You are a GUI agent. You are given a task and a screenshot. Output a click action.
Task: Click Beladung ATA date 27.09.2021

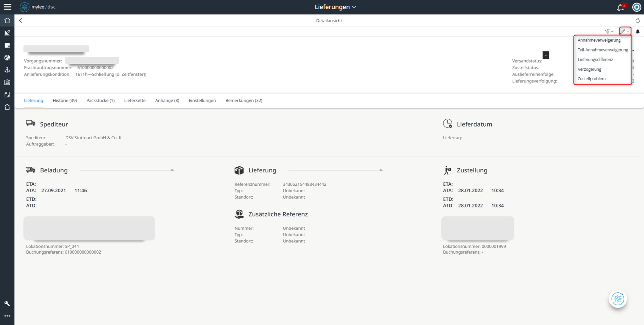pyautogui.click(x=54, y=190)
